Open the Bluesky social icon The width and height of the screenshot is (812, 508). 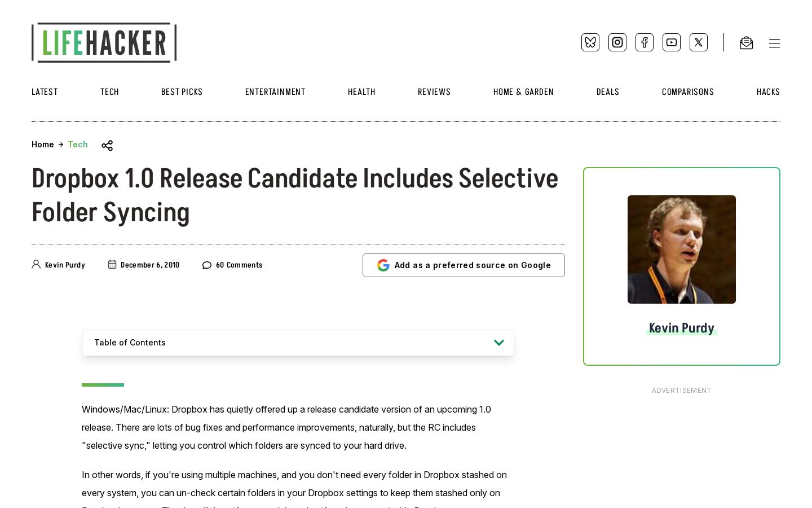[x=590, y=42]
